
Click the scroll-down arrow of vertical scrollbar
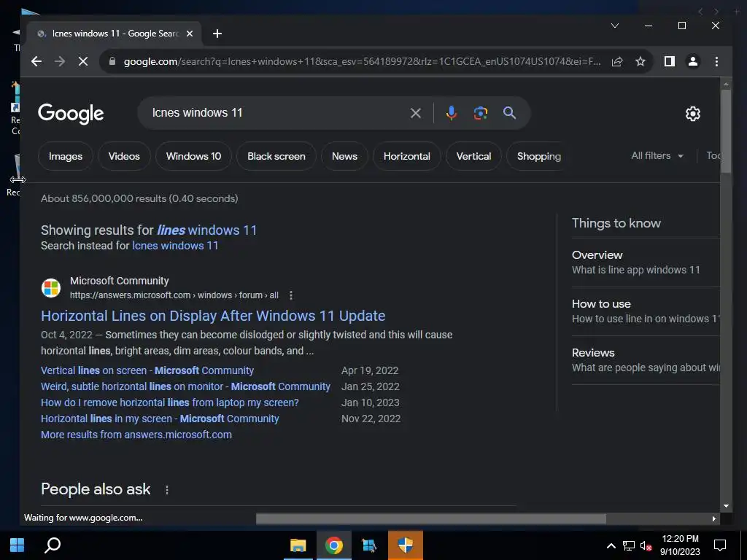click(x=726, y=506)
